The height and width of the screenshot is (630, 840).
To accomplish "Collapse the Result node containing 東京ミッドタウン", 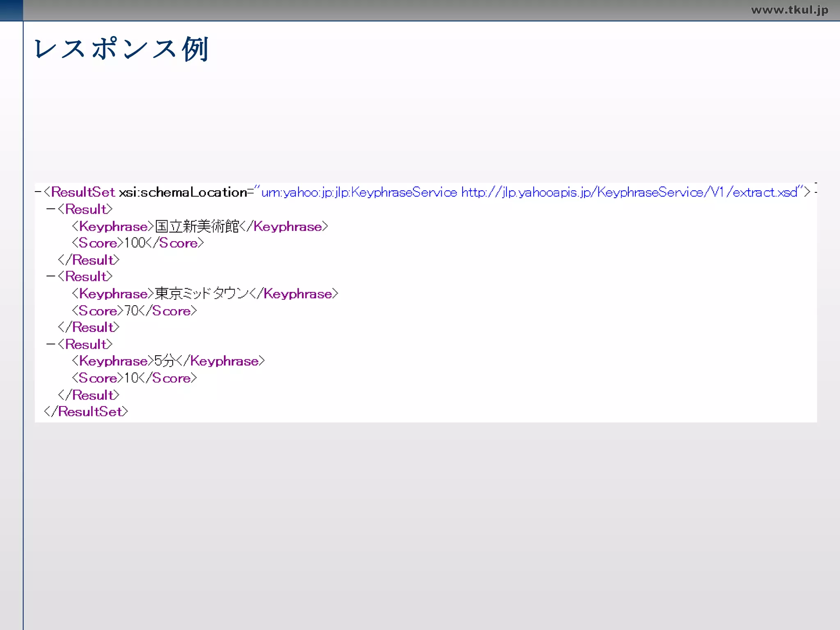I will (x=51, y=276).
